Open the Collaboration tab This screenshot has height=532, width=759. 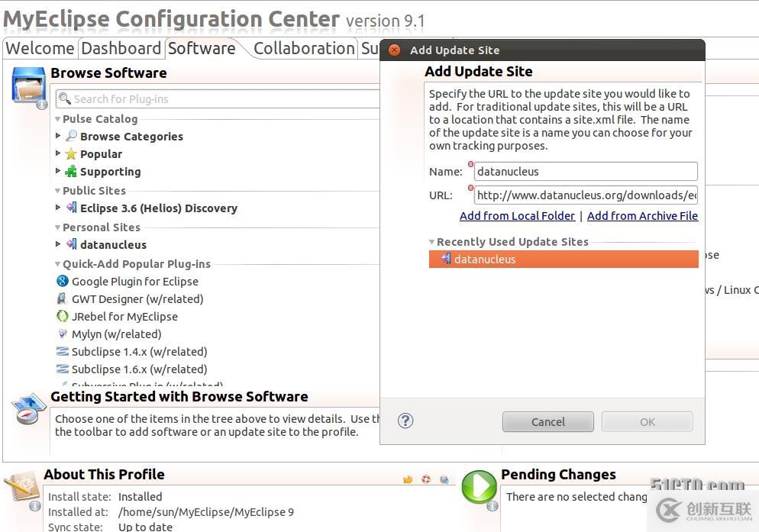click(304, 48)
